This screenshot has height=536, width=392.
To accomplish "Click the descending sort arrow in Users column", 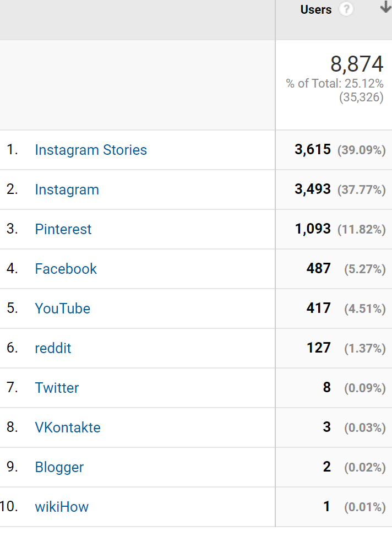I will [386, 8].
